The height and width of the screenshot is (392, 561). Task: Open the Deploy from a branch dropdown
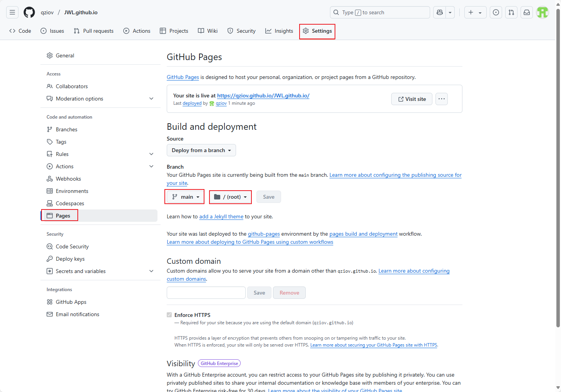(x=201, y=150)
